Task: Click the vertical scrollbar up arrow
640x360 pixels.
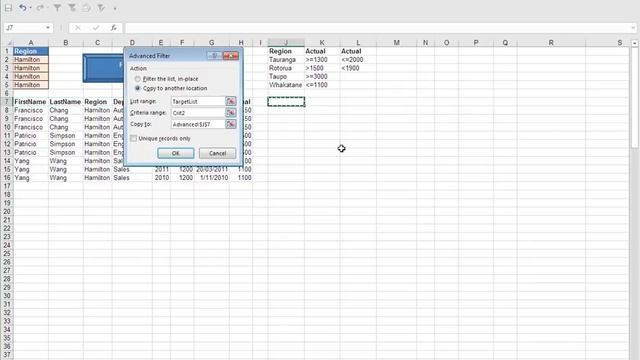Action: [x=634, y=43]
